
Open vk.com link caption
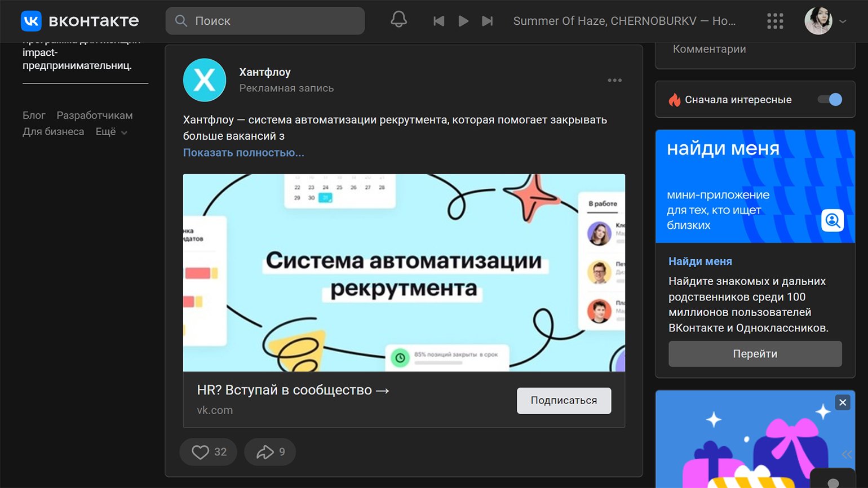coord(215,410)
